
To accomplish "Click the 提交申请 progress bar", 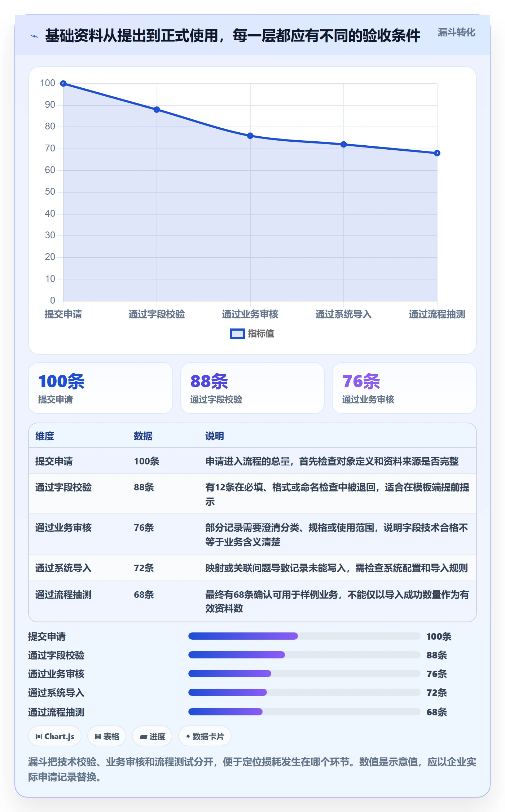I will (304, 636).
